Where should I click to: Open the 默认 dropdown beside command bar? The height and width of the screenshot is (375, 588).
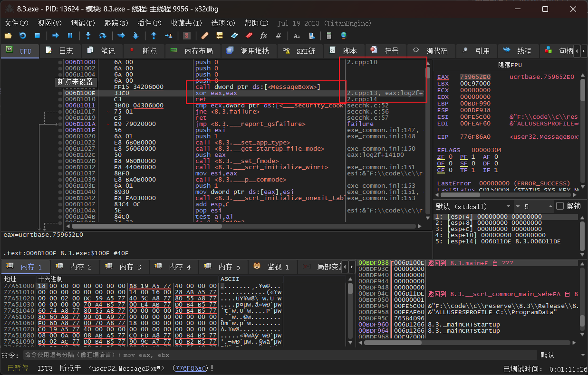pos(561,355)
